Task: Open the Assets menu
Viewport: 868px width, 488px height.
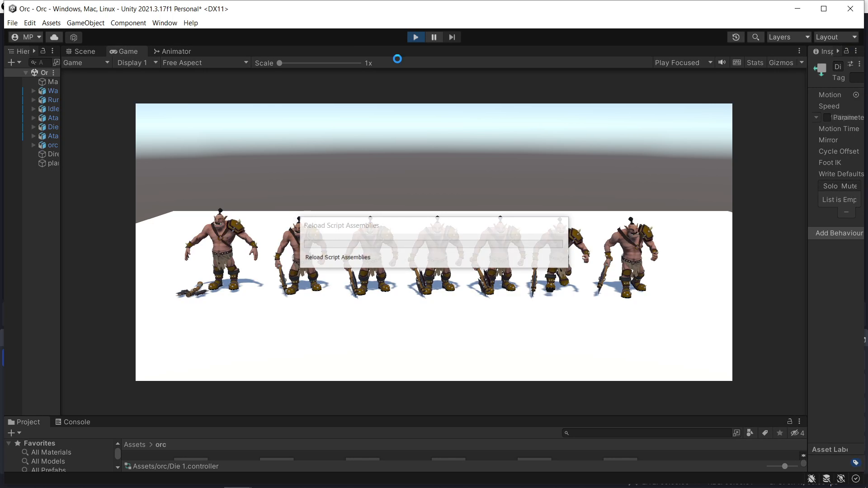Action: [x=51, y=23]
